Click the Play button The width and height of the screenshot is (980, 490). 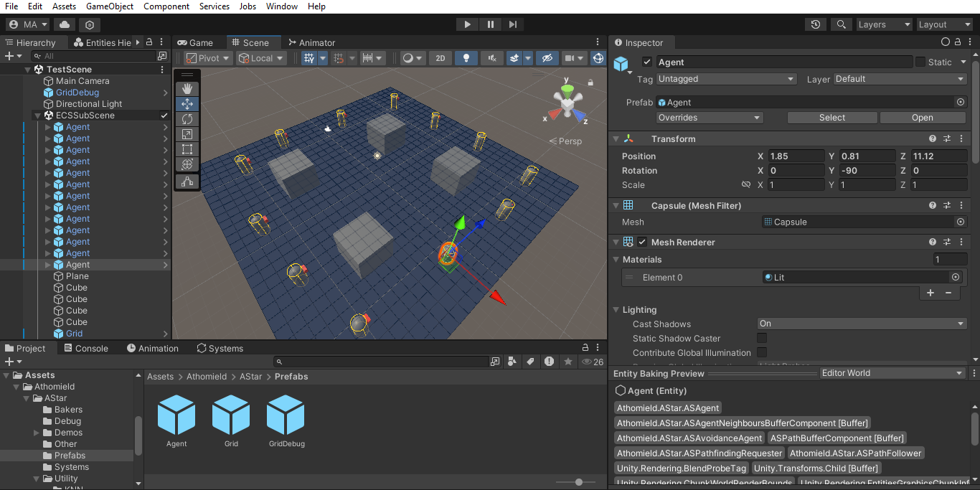tap(467, 24)
